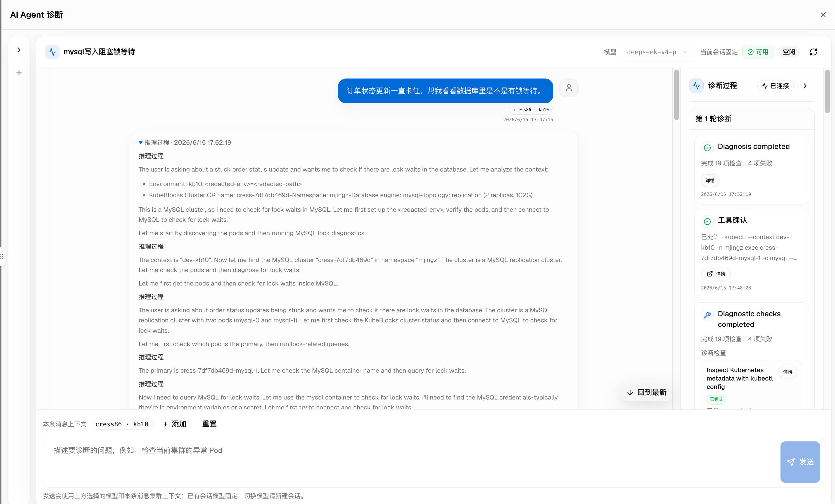This screenshot has width=835, height=504.
Task: Click the cress86 · kb10 context chip
Action: (122, 424)
